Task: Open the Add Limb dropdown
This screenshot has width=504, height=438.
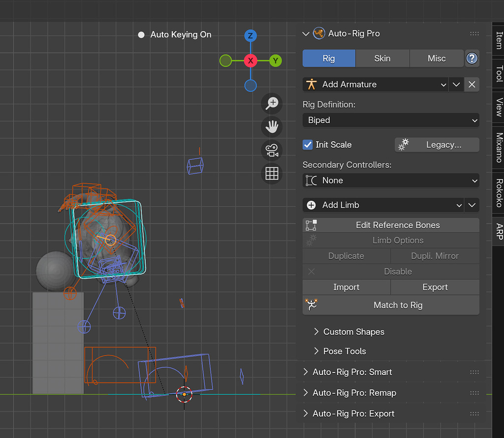Action: tap(383, 205)
